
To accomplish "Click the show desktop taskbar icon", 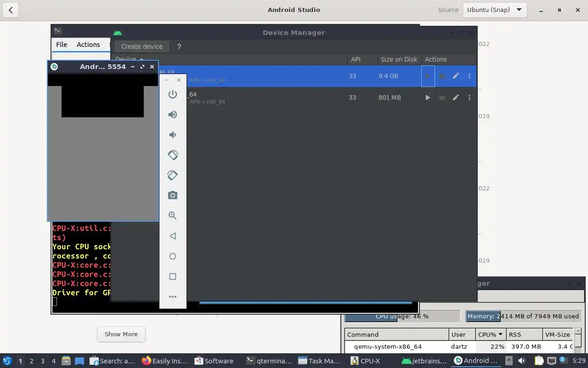I will click(x=79, y=361).
